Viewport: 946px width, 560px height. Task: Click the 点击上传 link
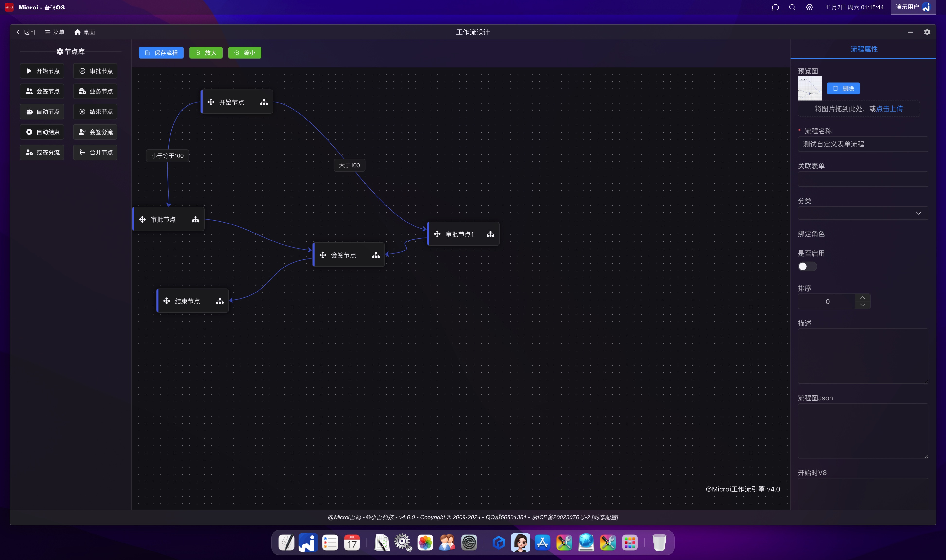889,109
